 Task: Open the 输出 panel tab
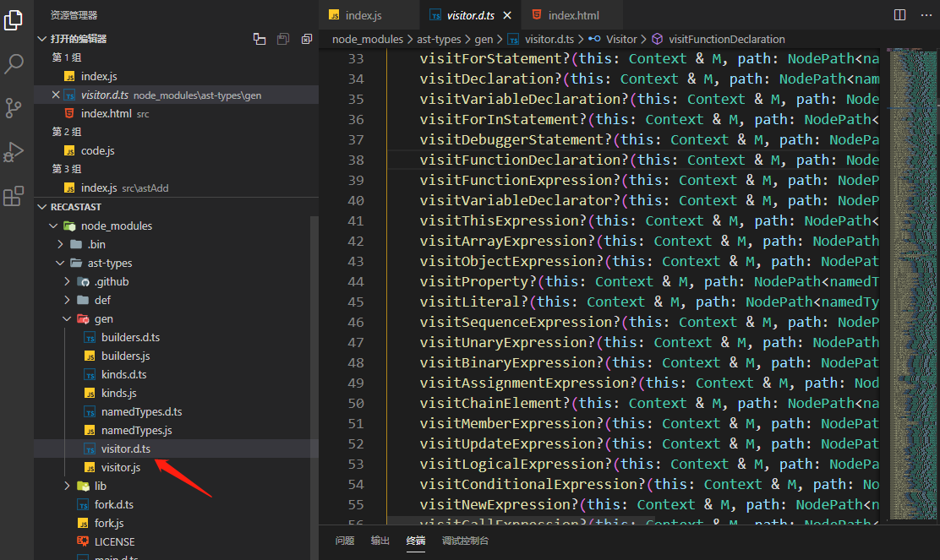coord(380,541)
